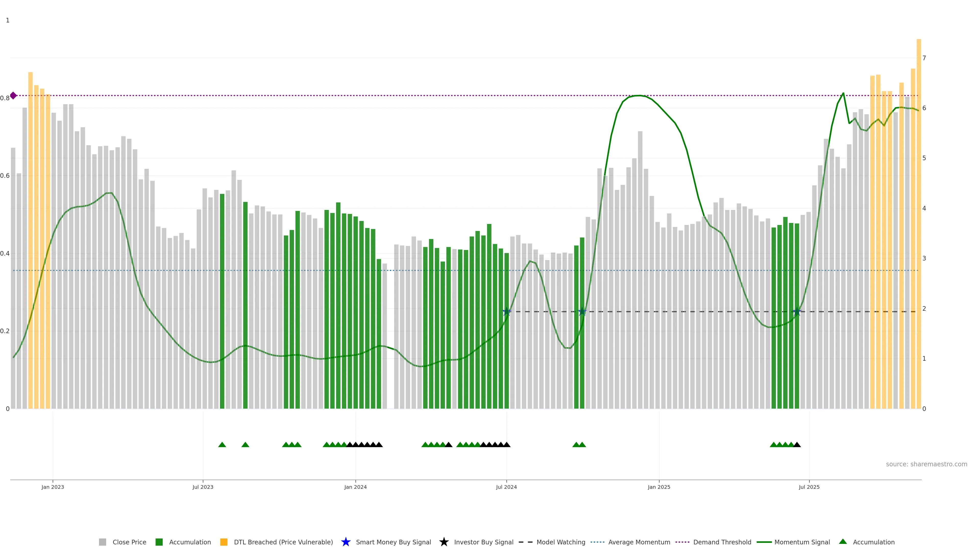The height and width of the screenshot is (551, 980).
Task: Click the Jul 2025 axis label
Action: click(809, 487)
